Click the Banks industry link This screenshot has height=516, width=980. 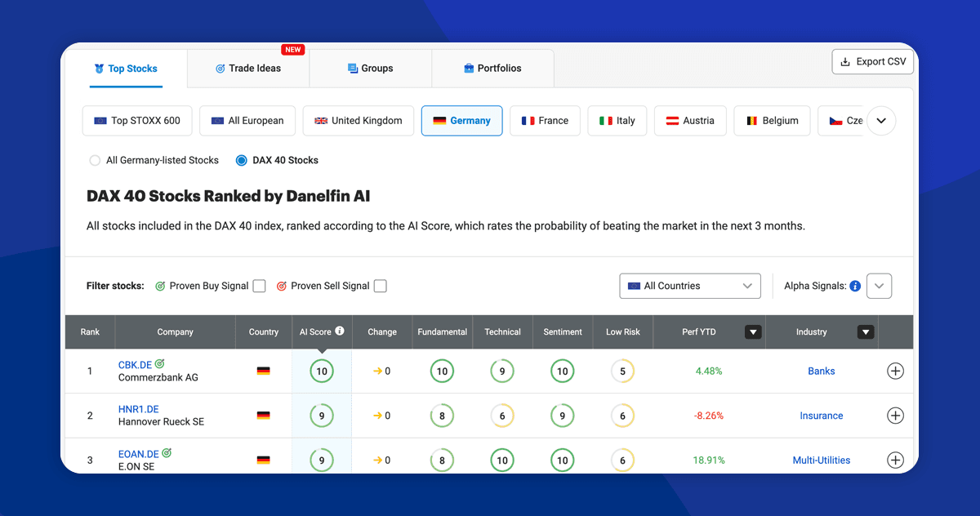point(822,371)
